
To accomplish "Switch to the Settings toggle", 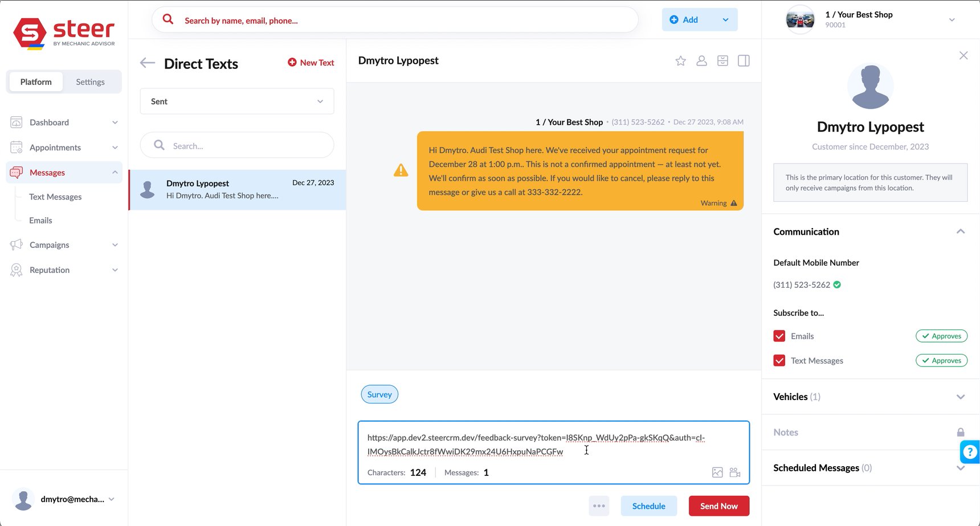I will 90,81.
